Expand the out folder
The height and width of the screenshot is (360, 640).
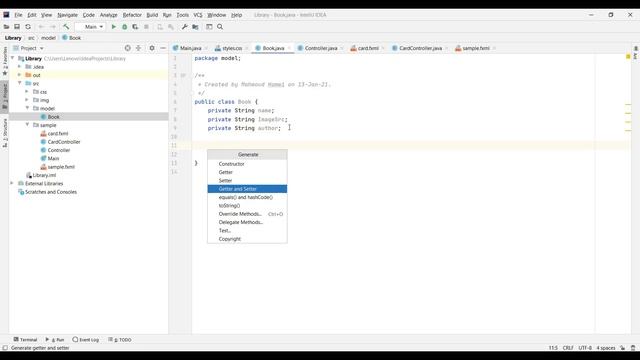19,75
